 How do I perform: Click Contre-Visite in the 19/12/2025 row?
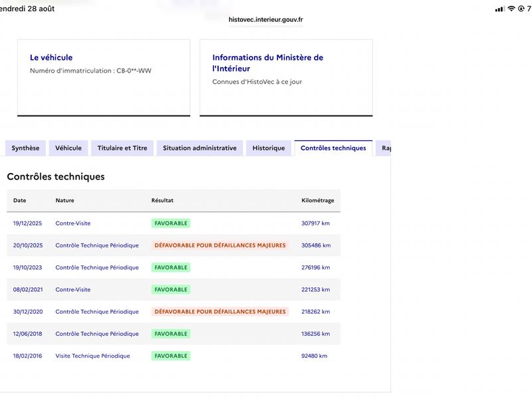pyautogui.click(x=73, y=223)
